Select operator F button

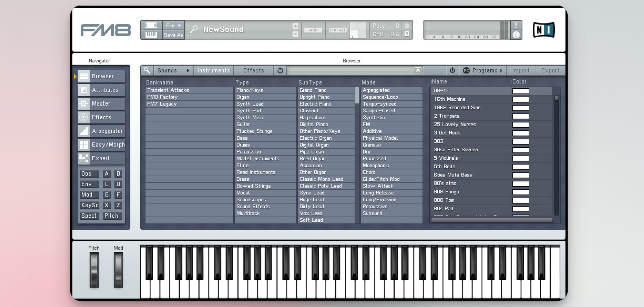coord(118,195)
